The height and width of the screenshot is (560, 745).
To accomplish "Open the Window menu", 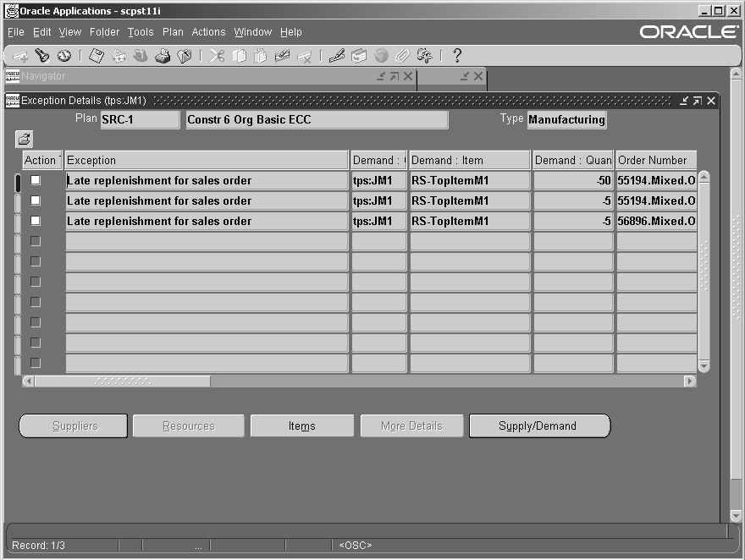I will (x=253, y=32).
